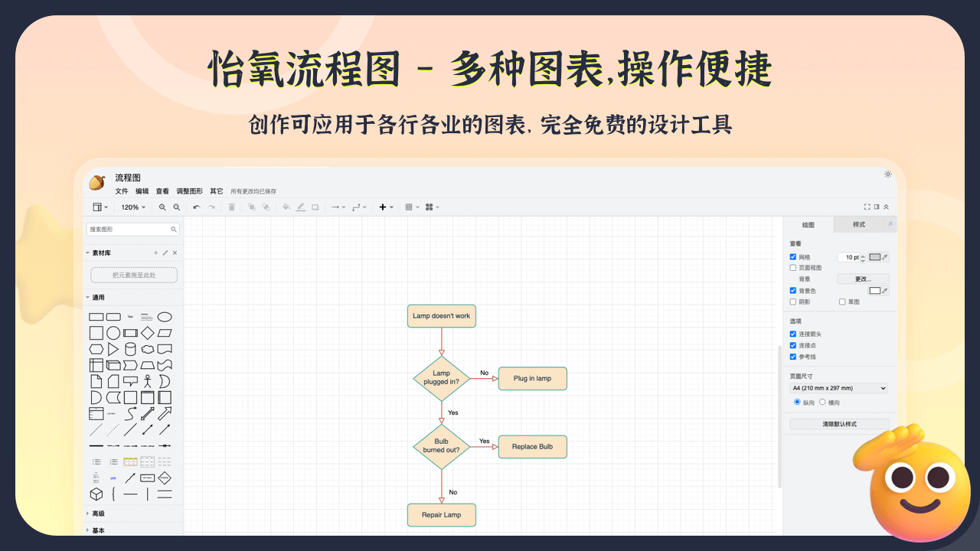This screenshot has height=551, width=980.
Task: Disable the 网格 checkbox
Action: coord(793,256)
